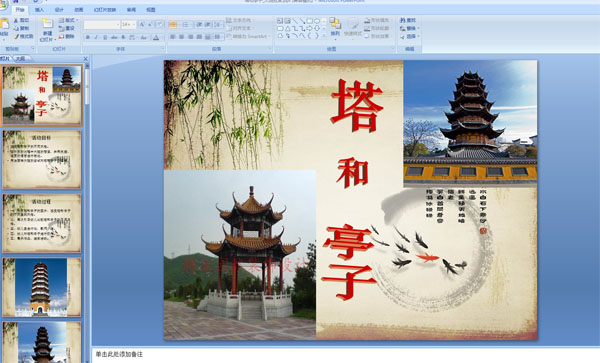Expand the shapes gallery more arrow

[x=324, y=36]
